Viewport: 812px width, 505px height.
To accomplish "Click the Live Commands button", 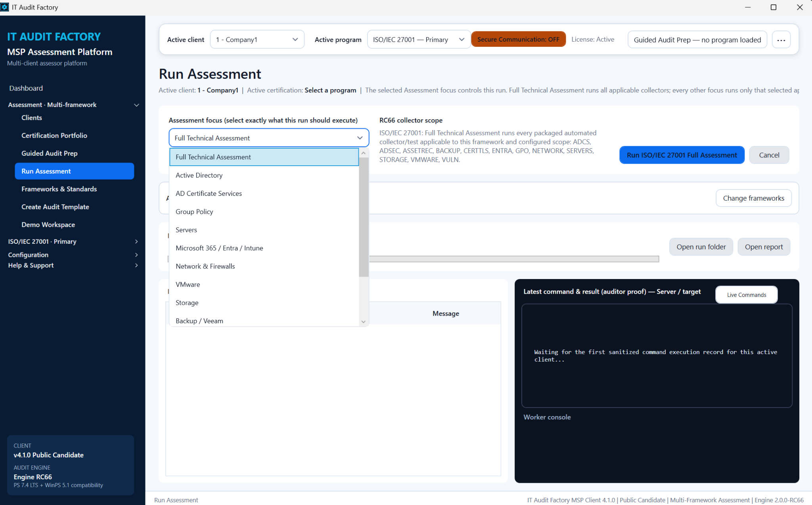I will click(746, 295).
